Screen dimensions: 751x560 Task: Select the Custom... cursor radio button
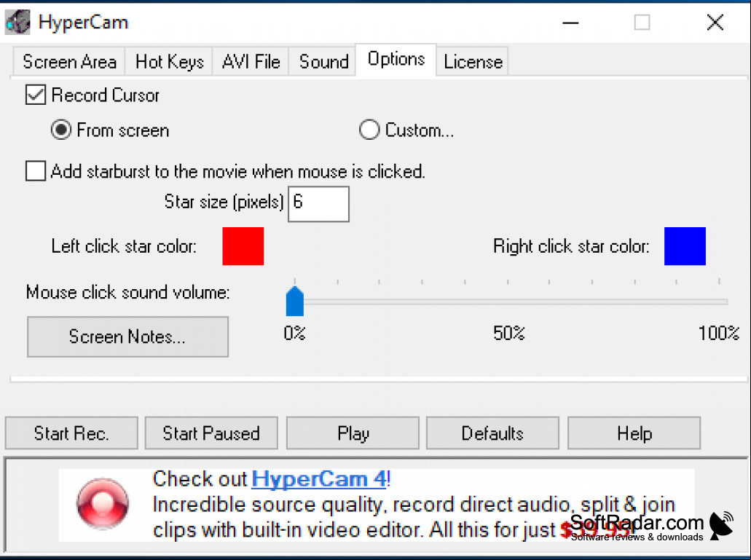(369, 130)
